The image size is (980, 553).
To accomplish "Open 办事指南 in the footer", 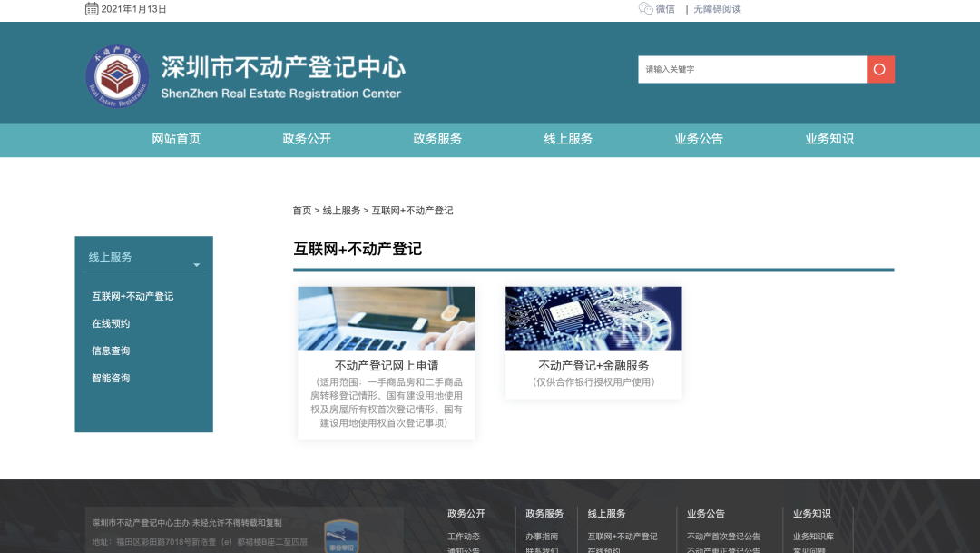I will [542, 536].
